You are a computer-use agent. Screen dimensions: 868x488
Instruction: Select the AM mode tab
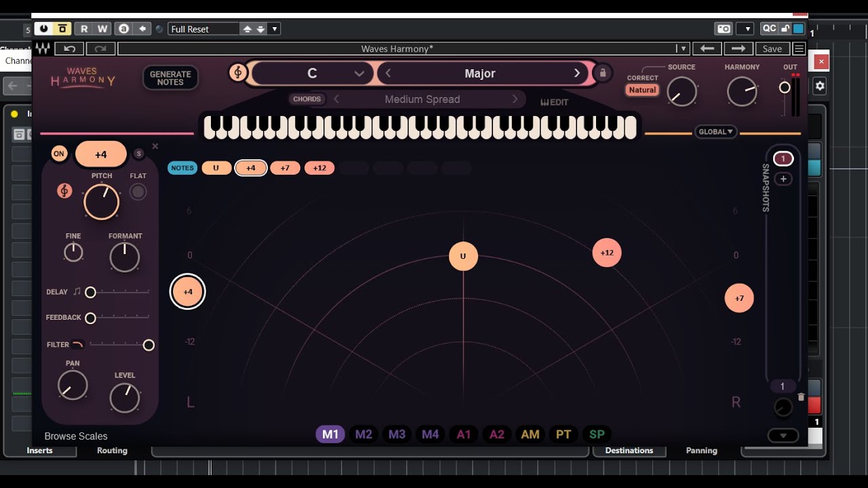click(x=530, y=434)
